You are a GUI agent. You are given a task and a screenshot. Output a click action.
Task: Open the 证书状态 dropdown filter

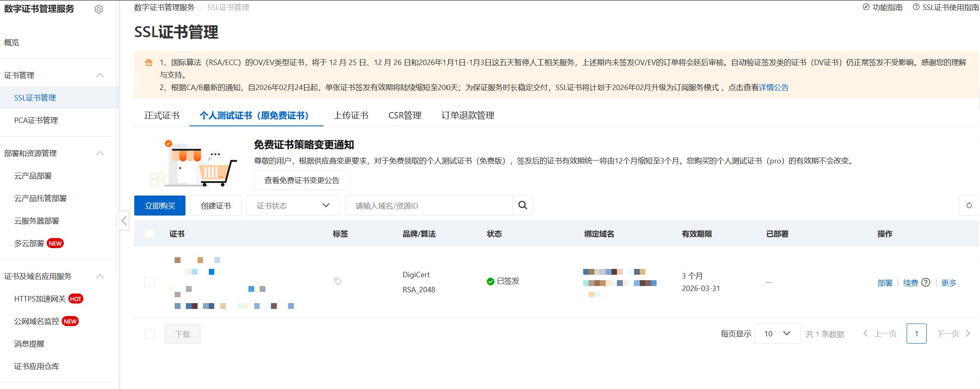coord(293,206)
